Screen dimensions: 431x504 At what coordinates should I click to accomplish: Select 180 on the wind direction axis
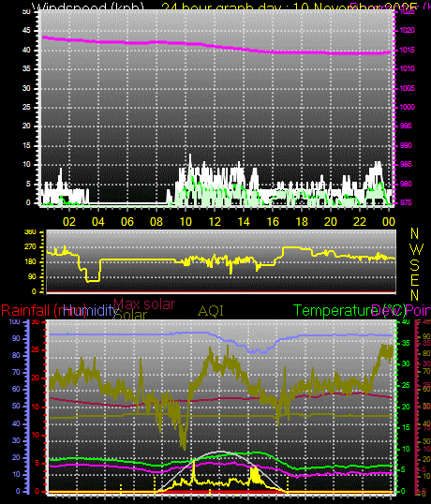point(30,262)
